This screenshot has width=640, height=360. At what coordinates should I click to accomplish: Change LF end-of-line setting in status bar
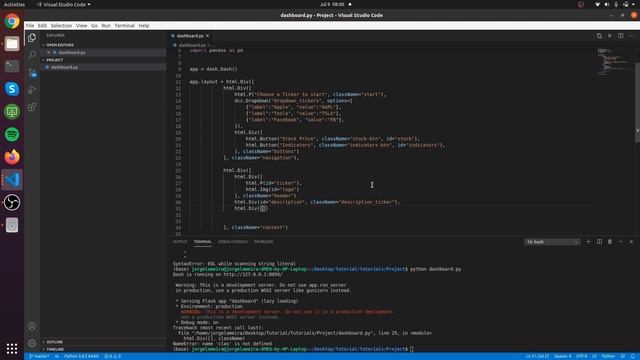click(x=594, y=356)
